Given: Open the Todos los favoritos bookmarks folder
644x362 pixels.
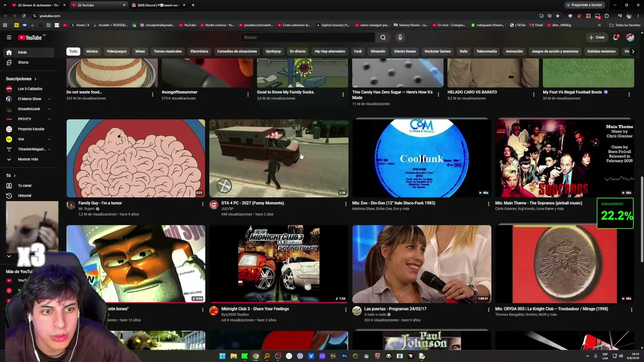Looking at the screenshot, I should (x=625, y=25).
